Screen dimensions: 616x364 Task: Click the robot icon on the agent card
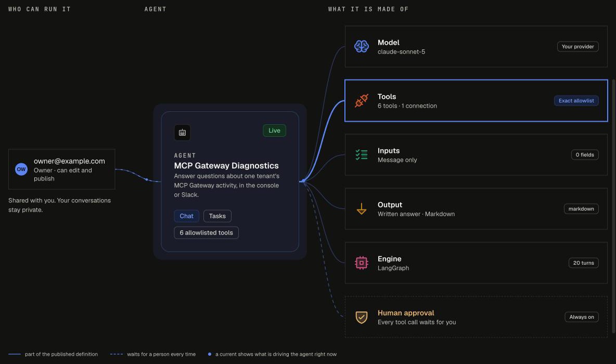tap(182, 132)
